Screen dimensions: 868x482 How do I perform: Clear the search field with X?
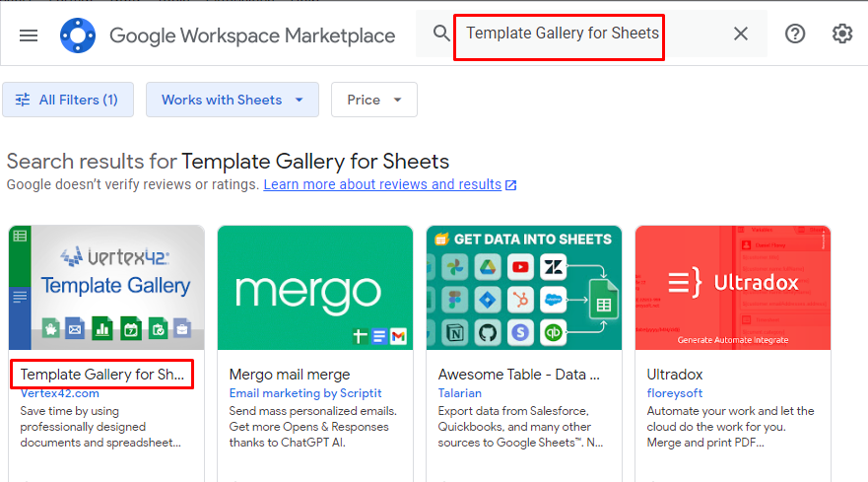click(741, 34)
